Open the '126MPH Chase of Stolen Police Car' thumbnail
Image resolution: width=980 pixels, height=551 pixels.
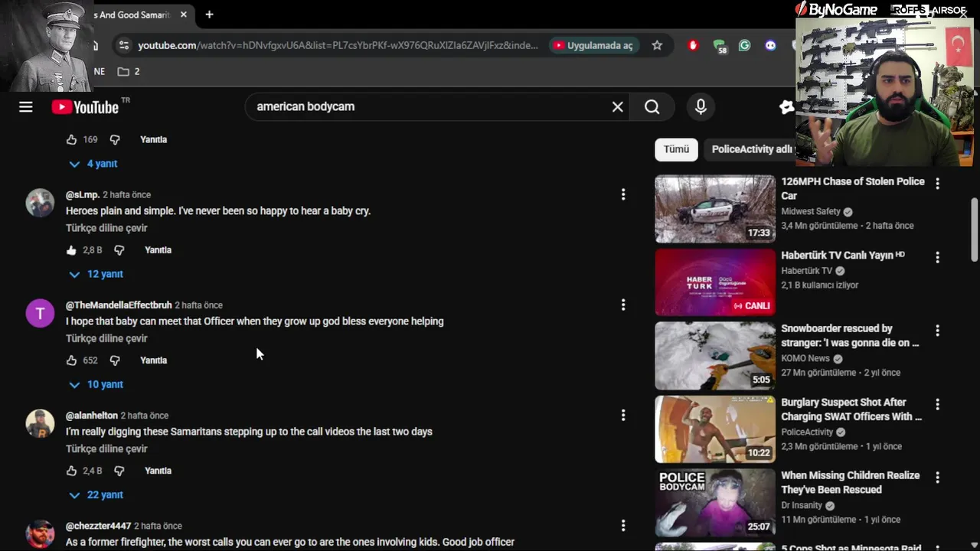[x=715, y=209]
